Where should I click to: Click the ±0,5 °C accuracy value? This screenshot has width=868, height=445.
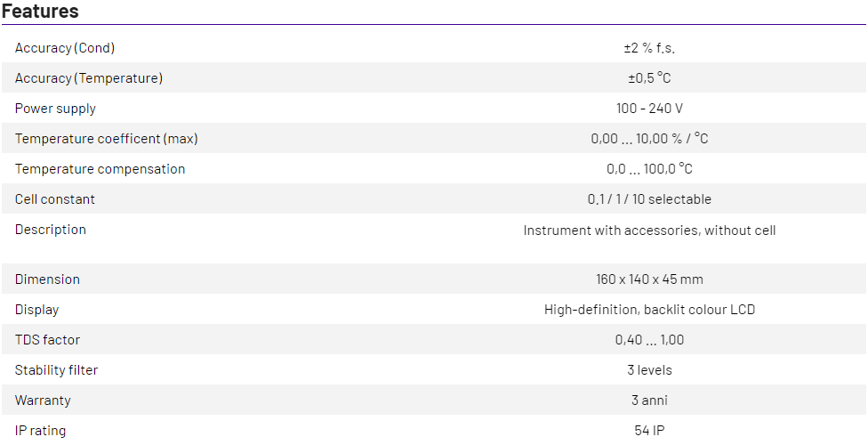pyautogui.click(x=649, y=78)
